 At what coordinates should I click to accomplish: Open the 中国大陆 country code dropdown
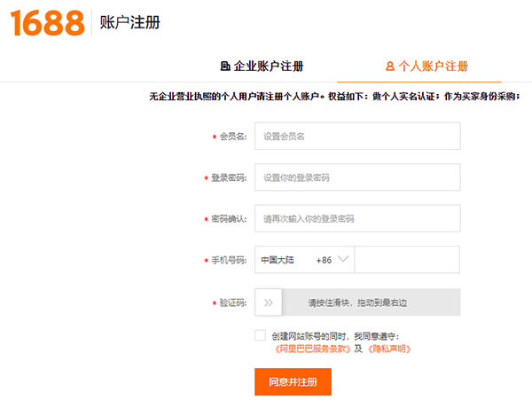(x=304, y=260)
